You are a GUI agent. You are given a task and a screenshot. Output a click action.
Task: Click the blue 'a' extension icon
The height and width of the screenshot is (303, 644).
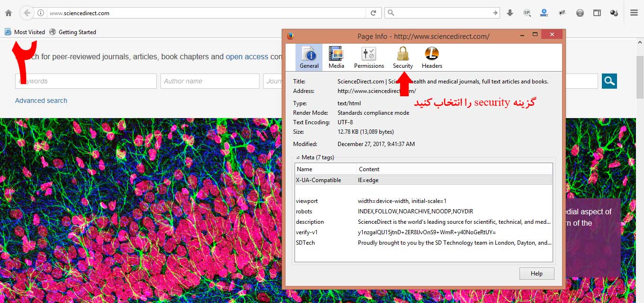544,13
